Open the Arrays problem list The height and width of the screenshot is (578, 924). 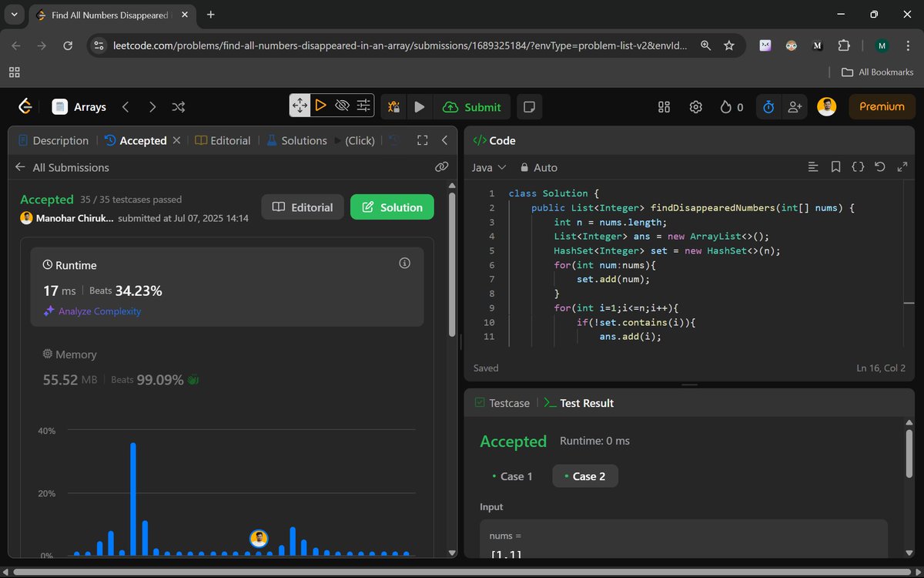click(79, 107)
